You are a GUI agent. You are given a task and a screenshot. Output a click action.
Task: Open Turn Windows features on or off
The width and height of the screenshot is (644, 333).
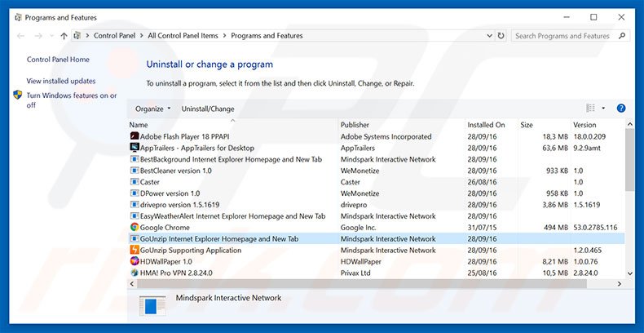point(72,100)
